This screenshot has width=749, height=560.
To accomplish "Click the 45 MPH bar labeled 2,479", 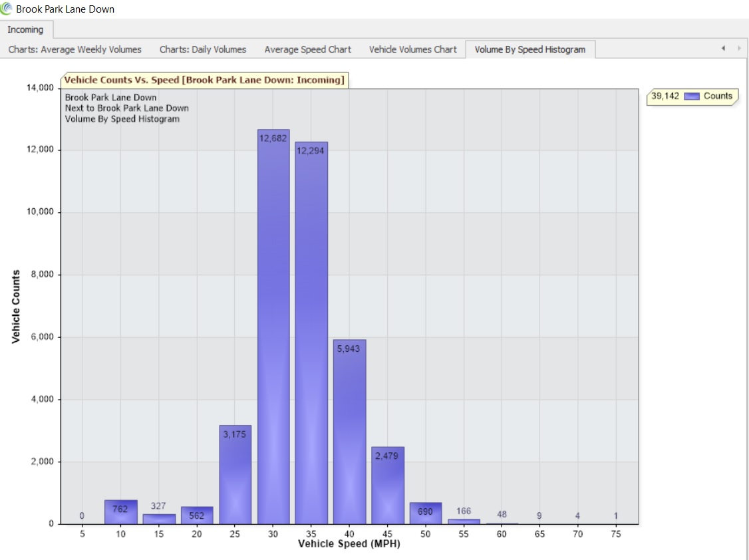I will pyautogui.click(x=388, y=486).
